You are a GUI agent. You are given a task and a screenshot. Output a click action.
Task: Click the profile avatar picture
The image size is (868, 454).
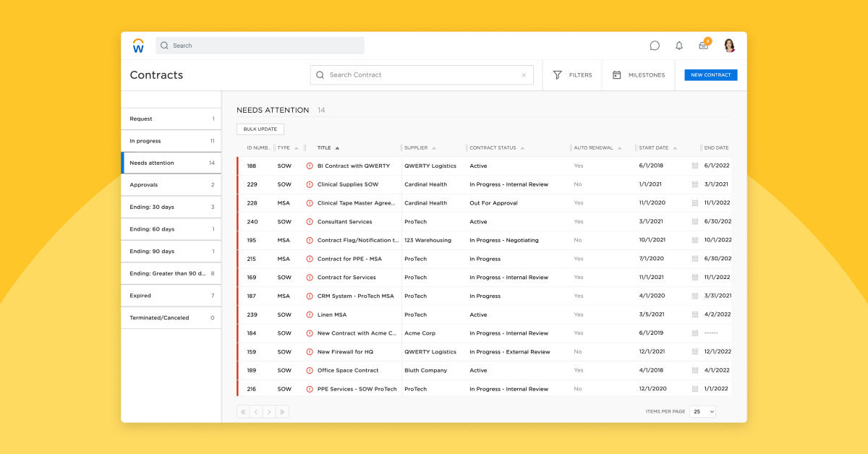(730, 45)
